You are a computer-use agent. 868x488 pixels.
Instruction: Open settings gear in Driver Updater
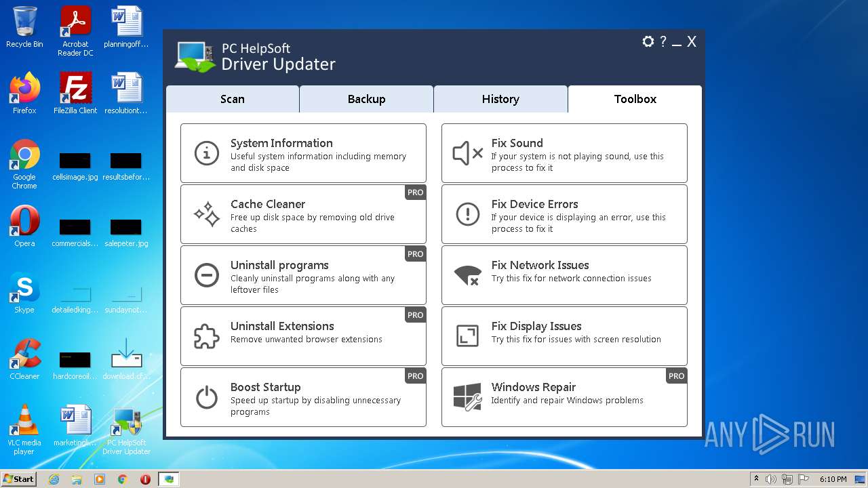[x=648, y=41]
